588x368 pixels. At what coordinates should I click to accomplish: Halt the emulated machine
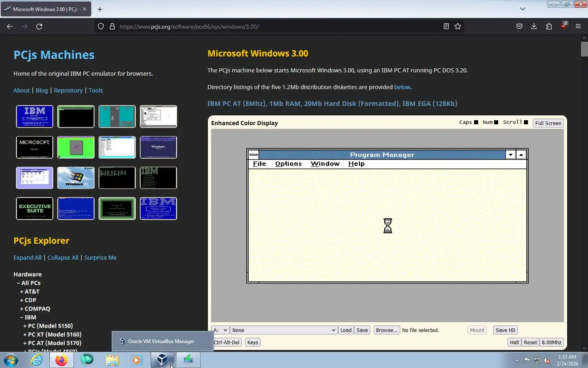[514, 342]
